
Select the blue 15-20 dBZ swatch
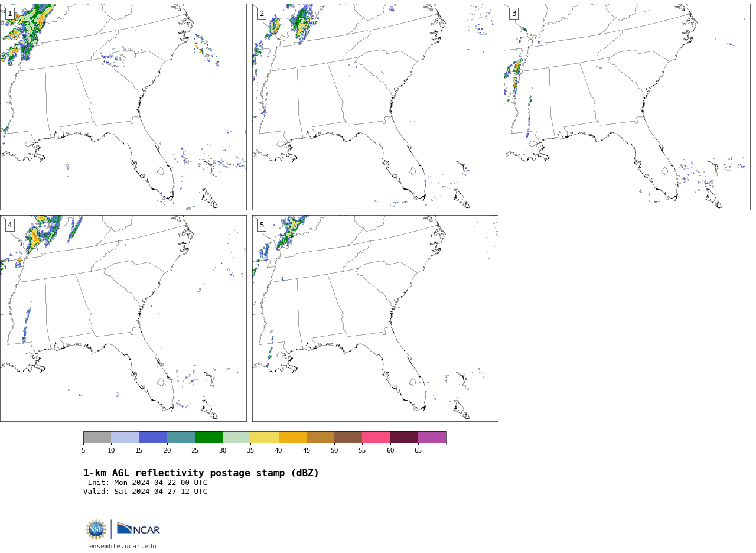[153, 437]
